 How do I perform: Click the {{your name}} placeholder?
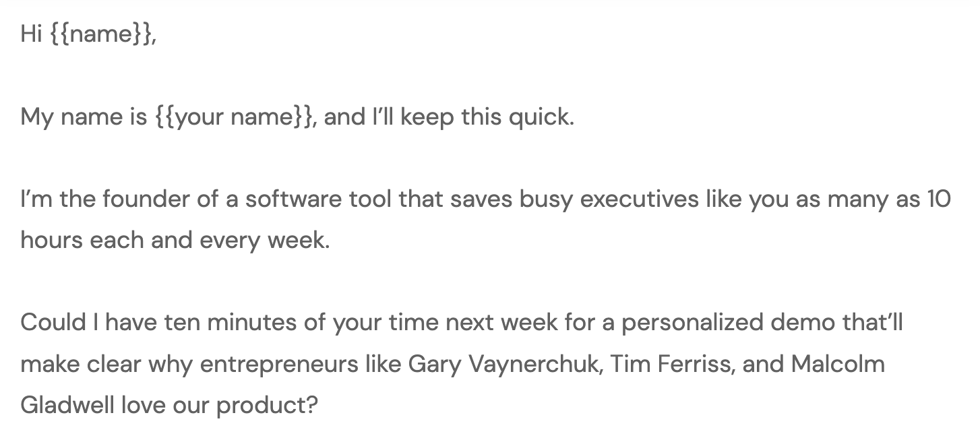(x=234, y=117)
